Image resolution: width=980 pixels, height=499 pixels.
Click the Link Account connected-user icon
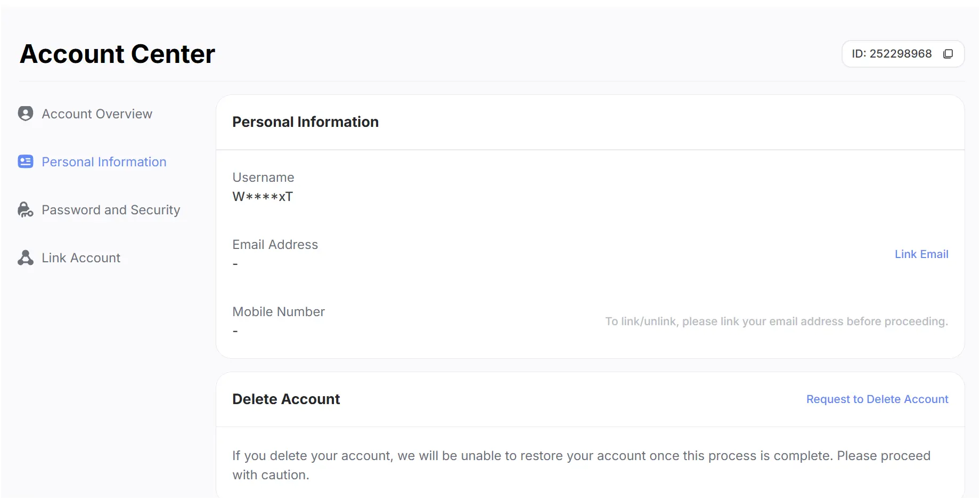[x=26, y=257]
